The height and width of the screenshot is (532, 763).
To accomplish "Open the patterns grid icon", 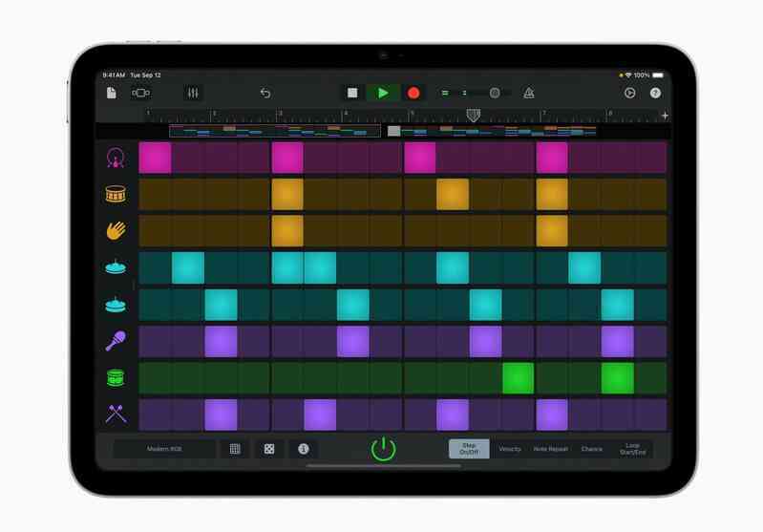I will 235,449.
